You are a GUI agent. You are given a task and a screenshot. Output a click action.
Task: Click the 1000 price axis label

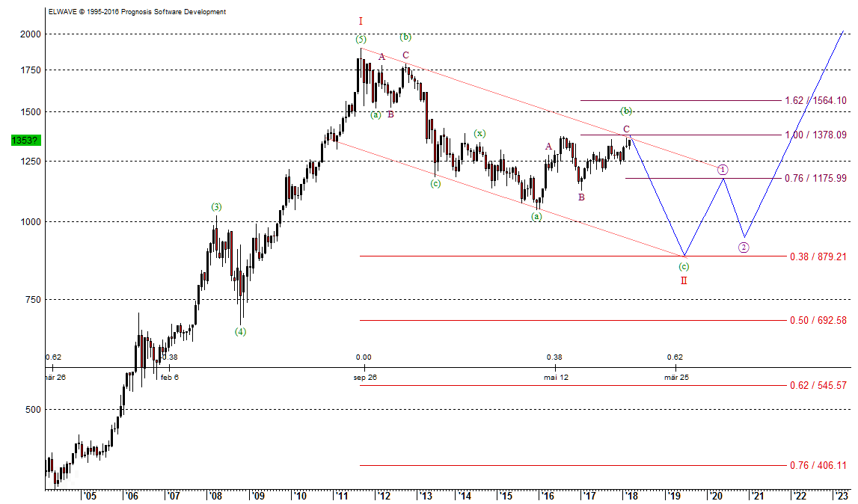31,221
